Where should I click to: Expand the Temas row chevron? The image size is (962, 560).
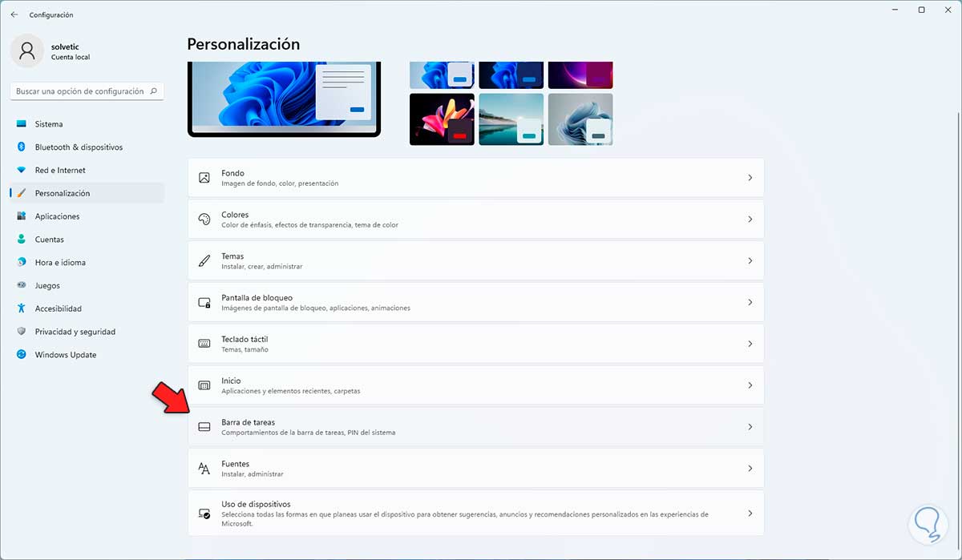coord(750,261)
